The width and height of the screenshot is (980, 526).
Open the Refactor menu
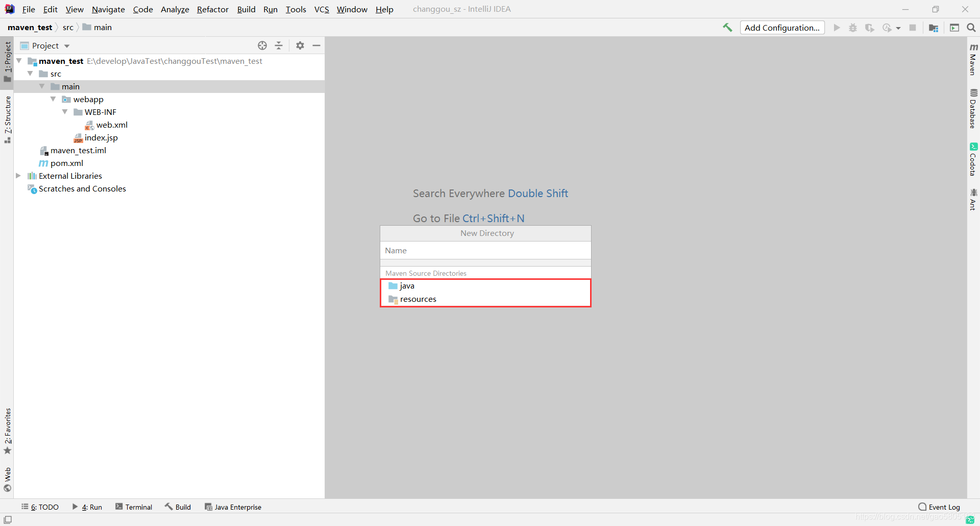(213, 9)
